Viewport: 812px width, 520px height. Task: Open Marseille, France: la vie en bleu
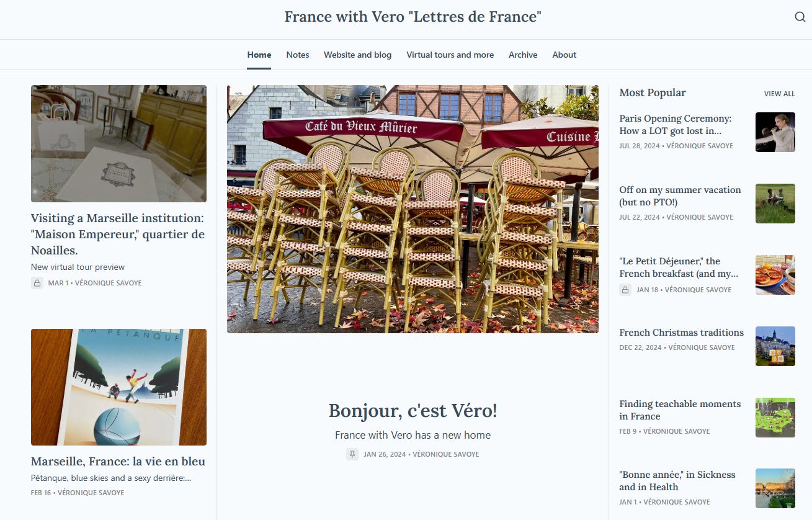(x=118, y=462)
